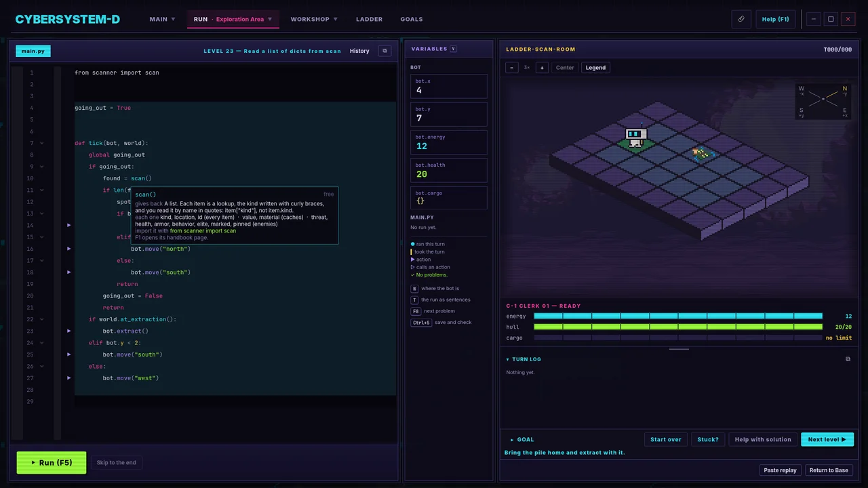Toggle the Legend button in the room toolbar
This screenshot has width=868, height=488.
coord(595,68)
